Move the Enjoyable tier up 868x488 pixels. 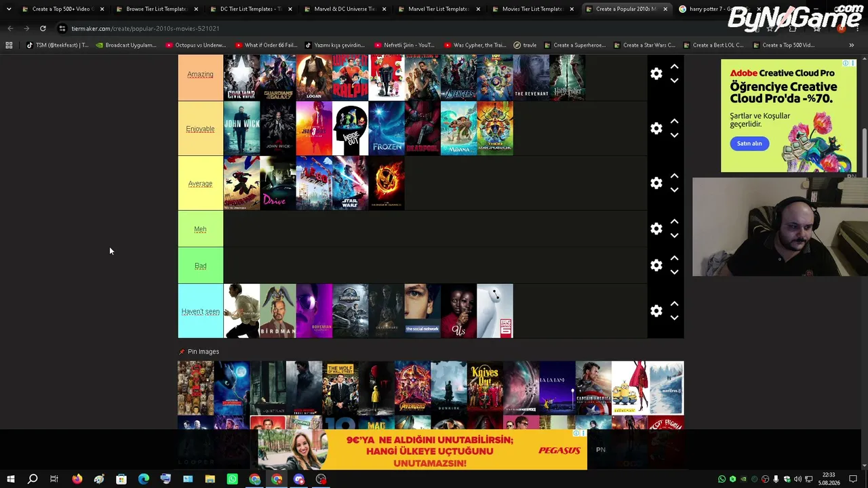click(674, 121)
